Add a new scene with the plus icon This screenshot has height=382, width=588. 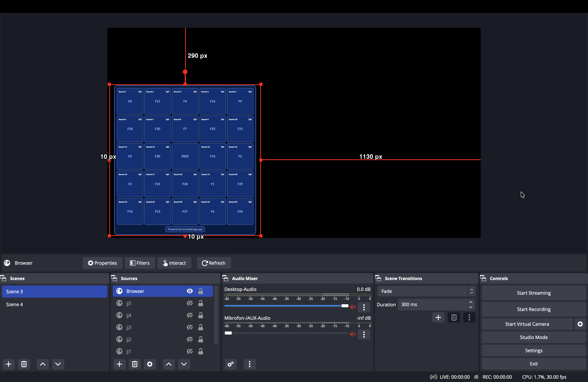pos(8,364)
